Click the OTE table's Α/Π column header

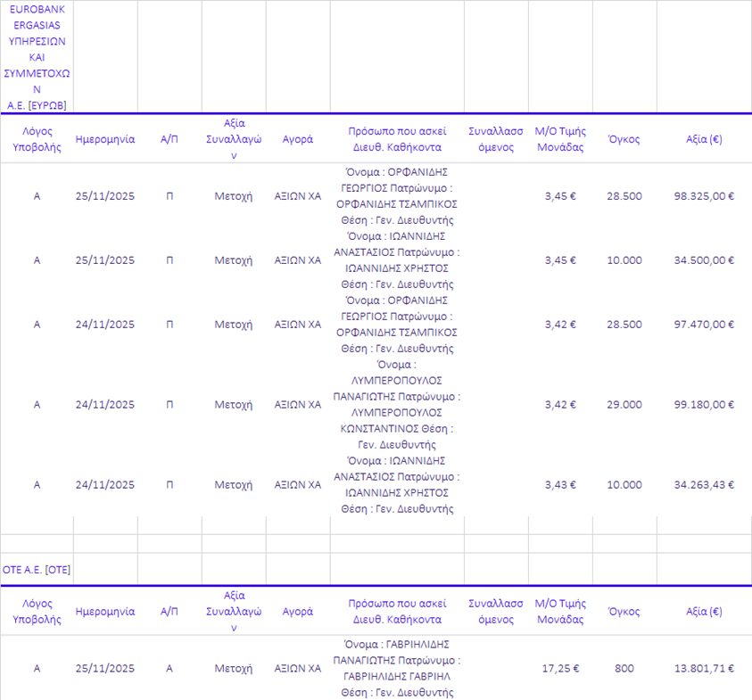pos(169,612)
